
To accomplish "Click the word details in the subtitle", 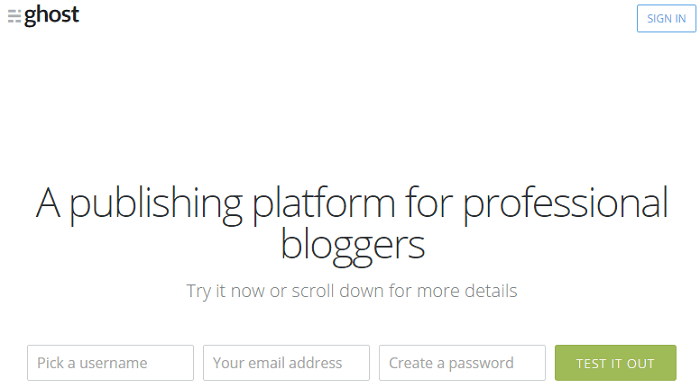I will coord(491,291).
